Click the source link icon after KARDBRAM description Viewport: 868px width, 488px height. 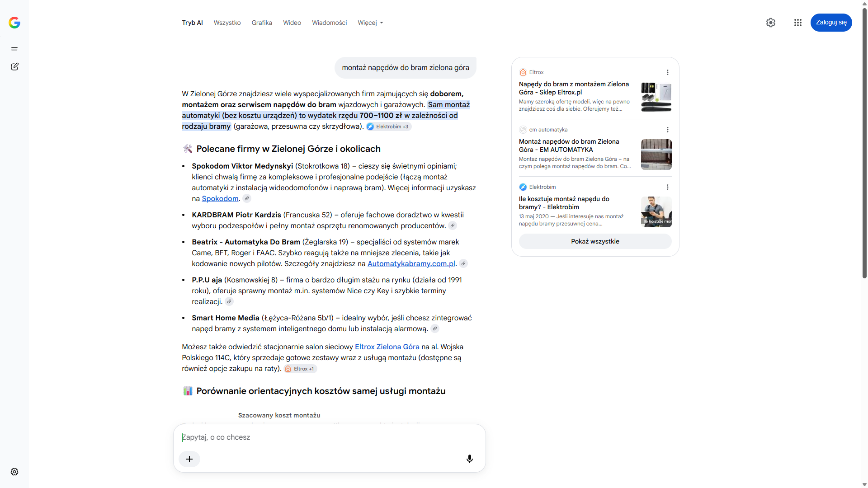[453, 225]
